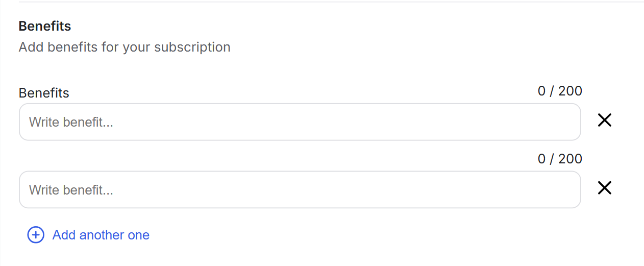Image resolution: width=644 pixels, height=266 pixels.
Task: Click the "Add benefits for your subscription" description
Action: pos(125,47)
